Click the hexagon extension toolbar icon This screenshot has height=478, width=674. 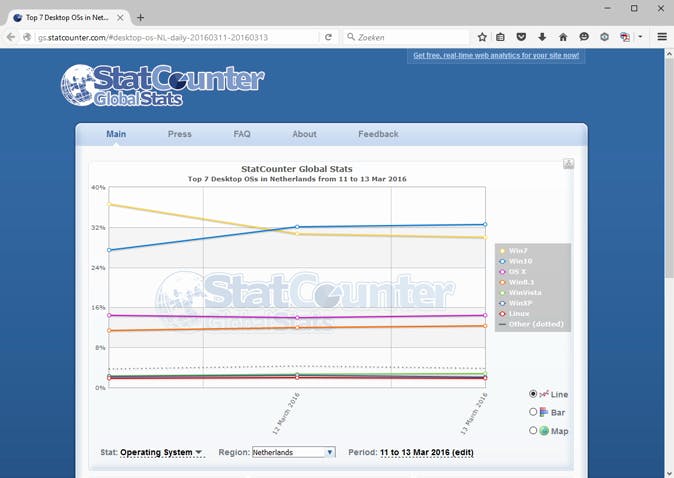coord(604,37)
